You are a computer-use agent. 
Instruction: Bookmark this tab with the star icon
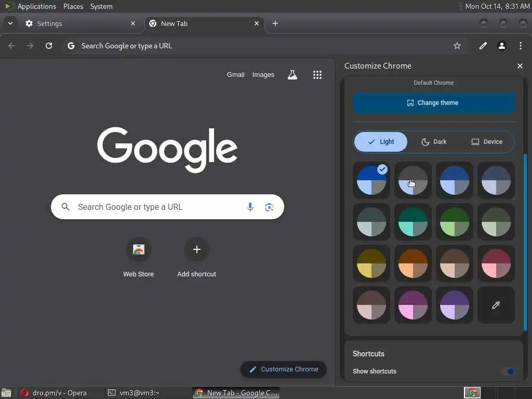tap(457, 46)
